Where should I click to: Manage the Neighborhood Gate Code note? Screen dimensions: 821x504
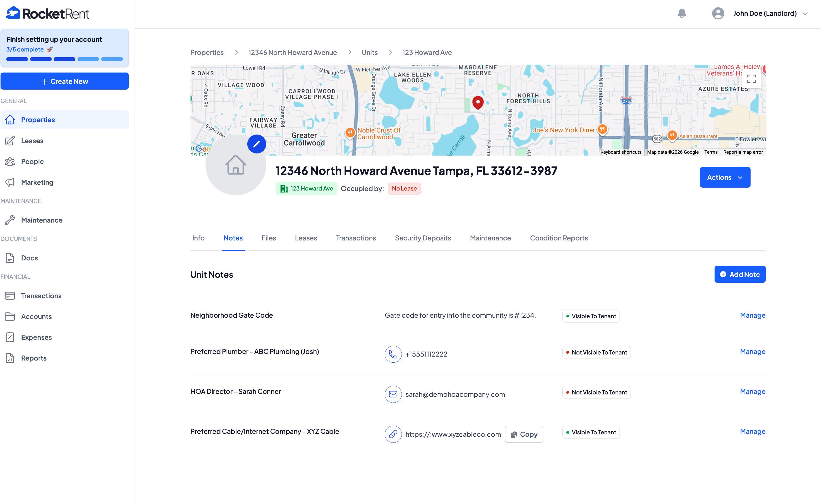(x=752, y=315)
